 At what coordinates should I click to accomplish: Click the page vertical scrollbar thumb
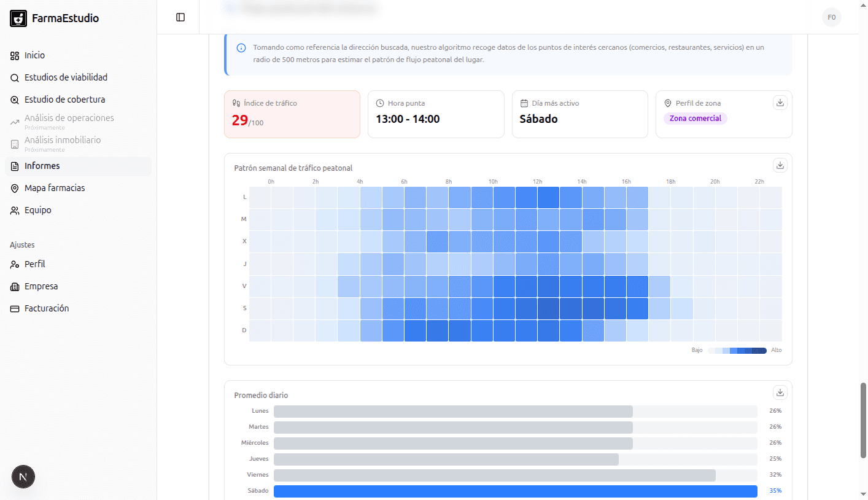(863, 420)
